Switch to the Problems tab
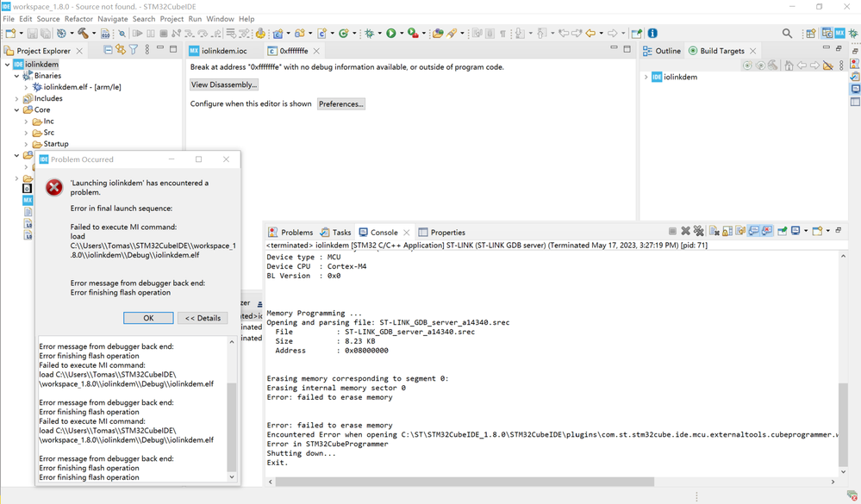This screenshot has width=861, height=504. [x=290, y=233]
